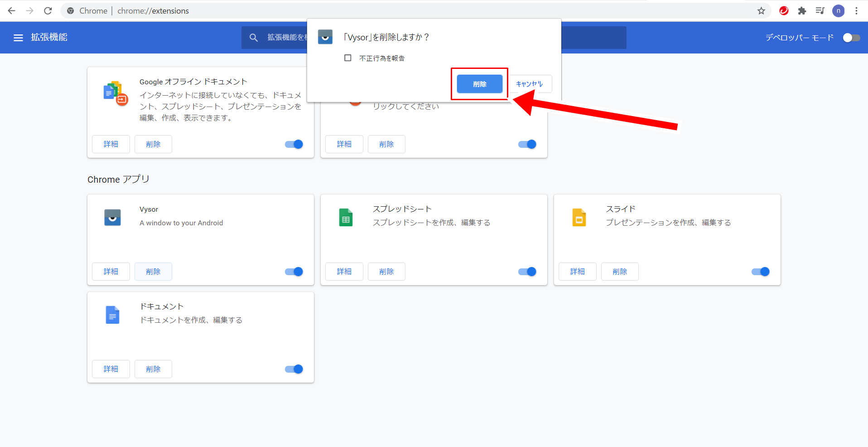Click 削除 on the スライド card
The image size is (868, 447).
(620, 272)
